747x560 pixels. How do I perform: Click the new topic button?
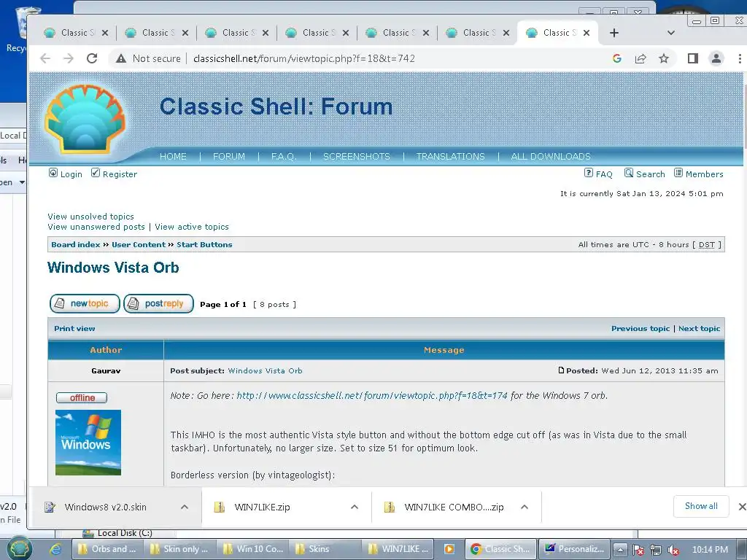(85, 303)
